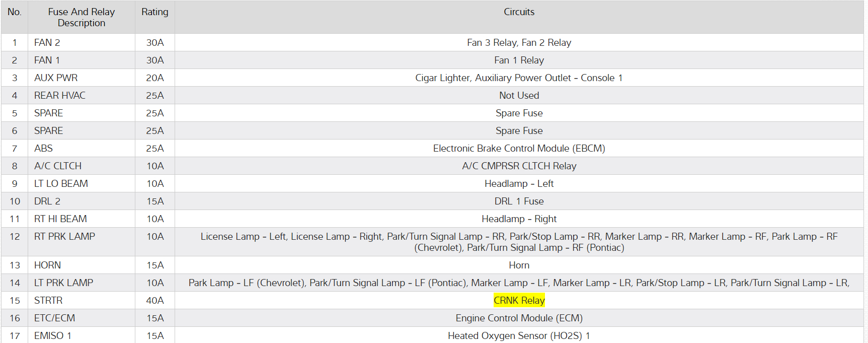Select the ETC/ECM fuse name

pos(54,318)
